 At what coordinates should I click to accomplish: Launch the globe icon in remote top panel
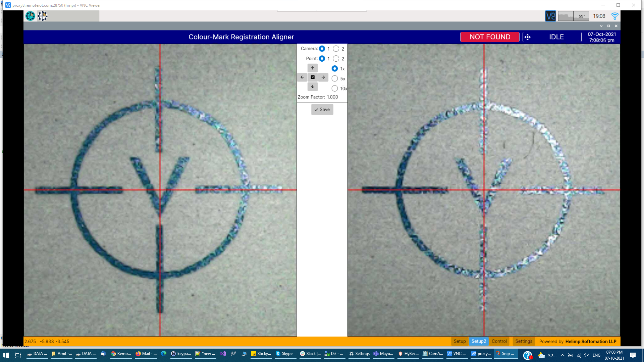pyautogui.click(x=30, y=16)
